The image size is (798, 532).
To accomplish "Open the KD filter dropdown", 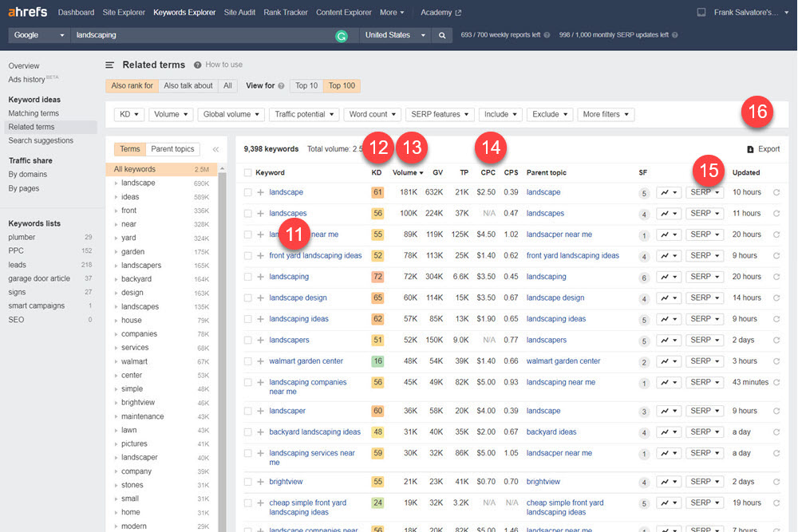I will pos(128,114).
